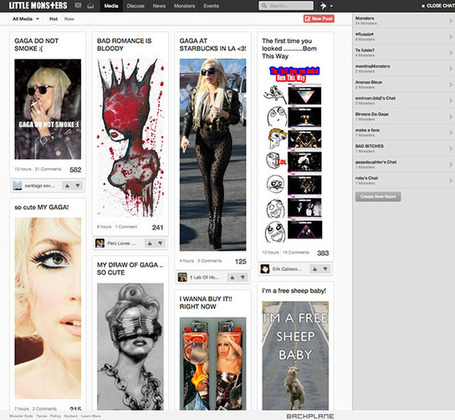Focus the search input field
Viewport: 455px width, 420px height.
click(286, 6)
